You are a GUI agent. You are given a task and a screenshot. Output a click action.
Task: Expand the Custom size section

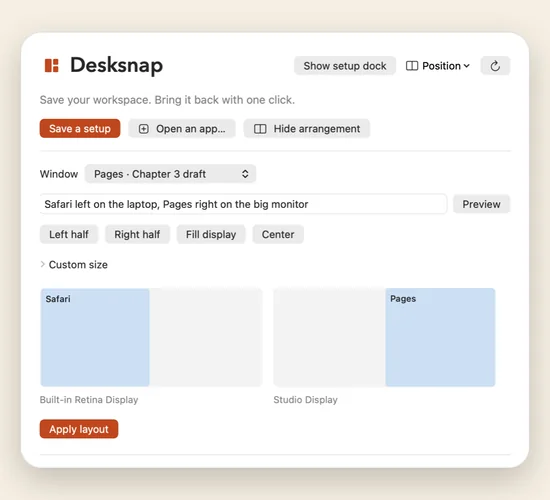[74, 265]
